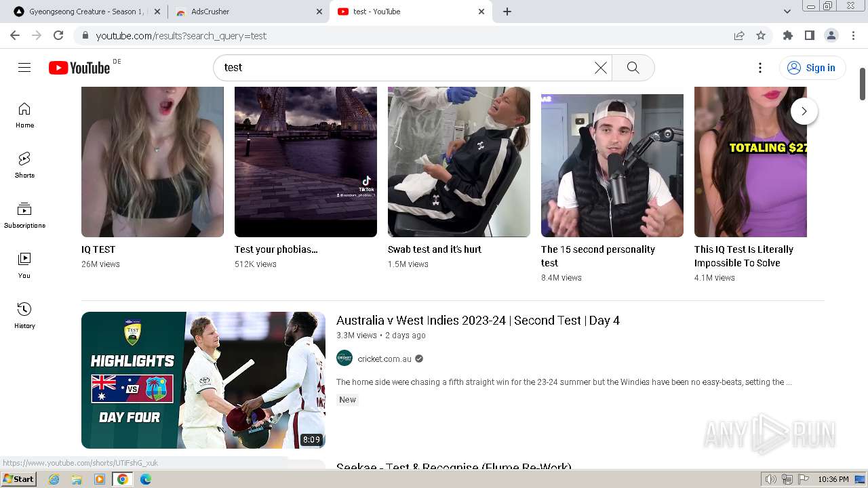Open Australia v West Indies Second Test title

click(478, 321)
